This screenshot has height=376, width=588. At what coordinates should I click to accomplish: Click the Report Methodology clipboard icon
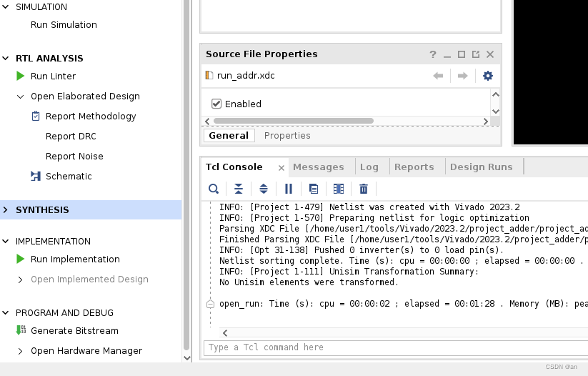36,117
